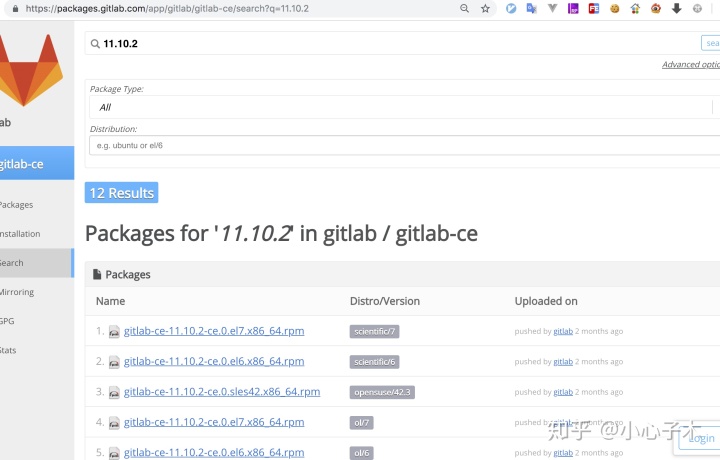
Task: Click the scientific/7 distro tag
Action: pos(374,331)
